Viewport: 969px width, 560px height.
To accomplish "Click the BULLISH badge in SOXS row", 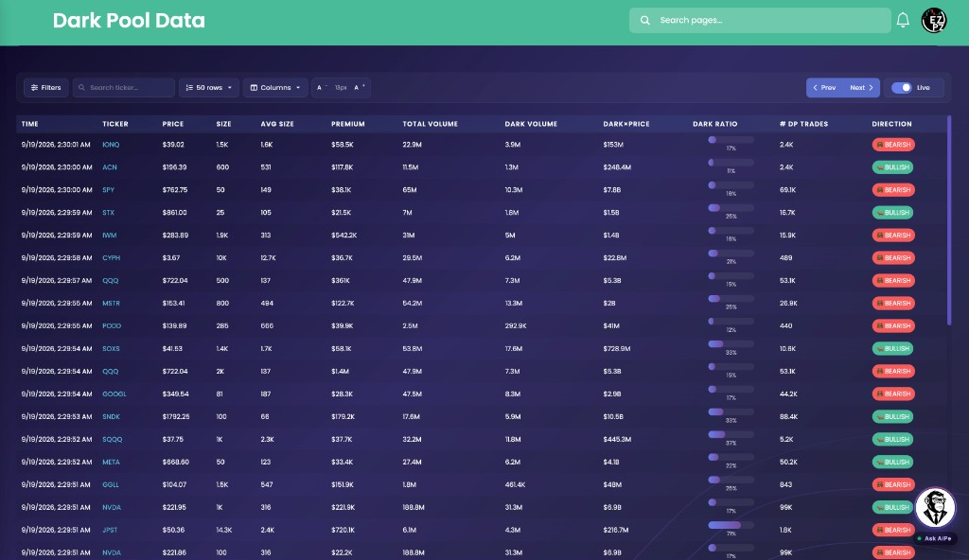I will 892,349.
